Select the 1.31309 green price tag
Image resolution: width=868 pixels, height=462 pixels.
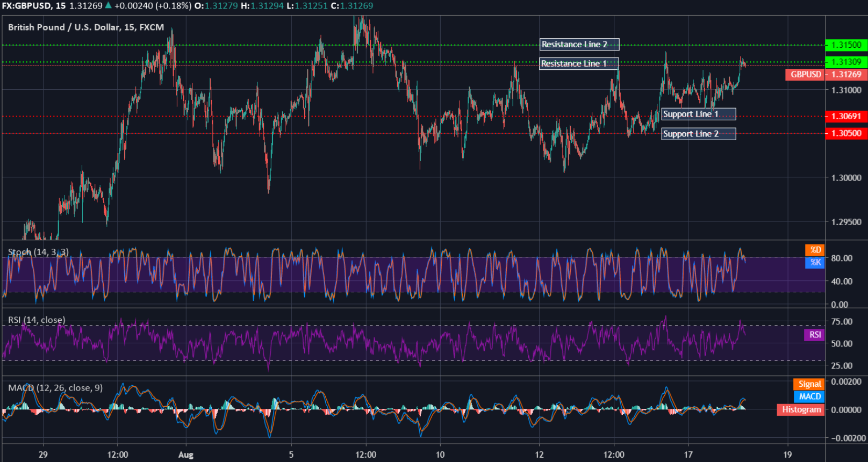[x=846, y=62]
